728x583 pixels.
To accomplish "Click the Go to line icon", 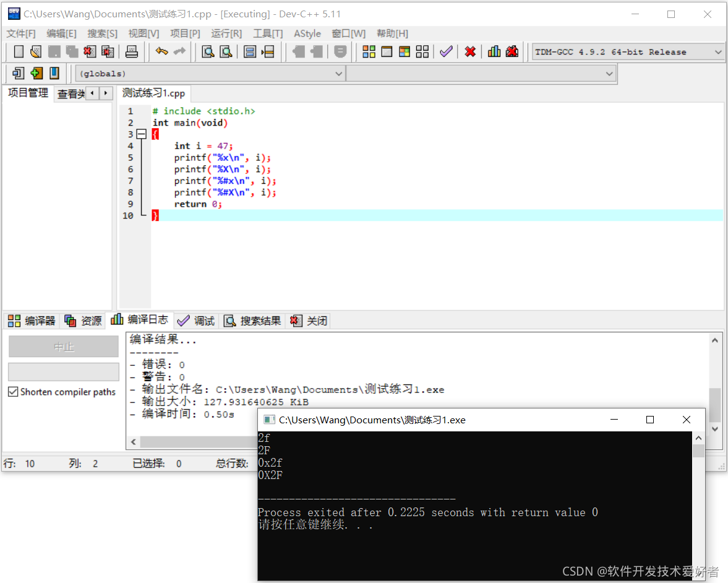I will [268, 51].
